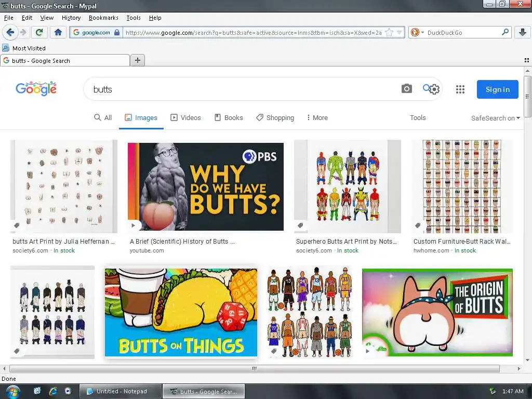Open DuckDuckGo search engine selector

point(417,33)
